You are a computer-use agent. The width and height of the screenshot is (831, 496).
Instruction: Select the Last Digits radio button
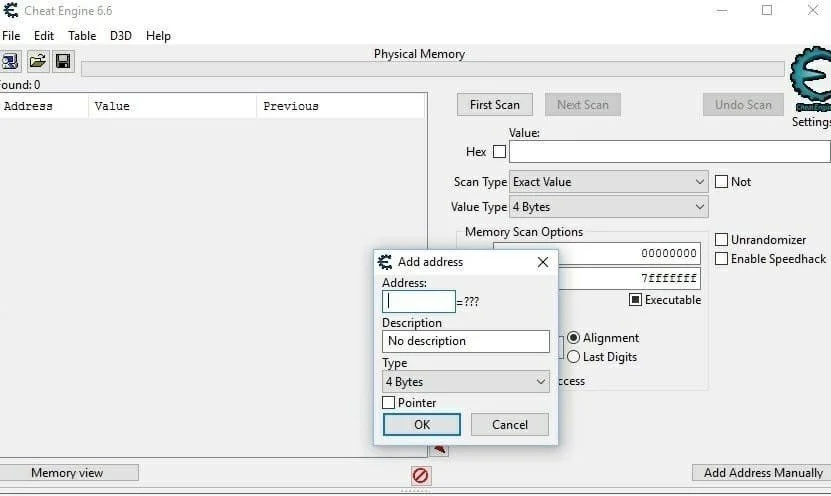click(x=573, y=357)
